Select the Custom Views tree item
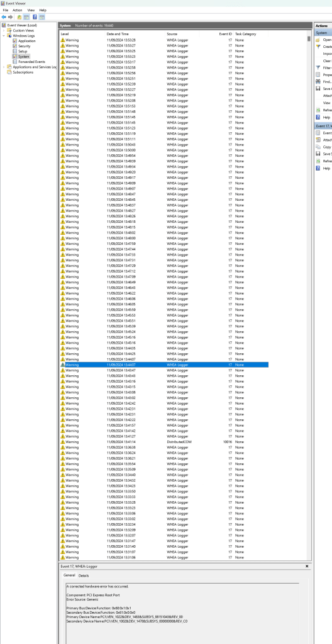 [23, 30]
